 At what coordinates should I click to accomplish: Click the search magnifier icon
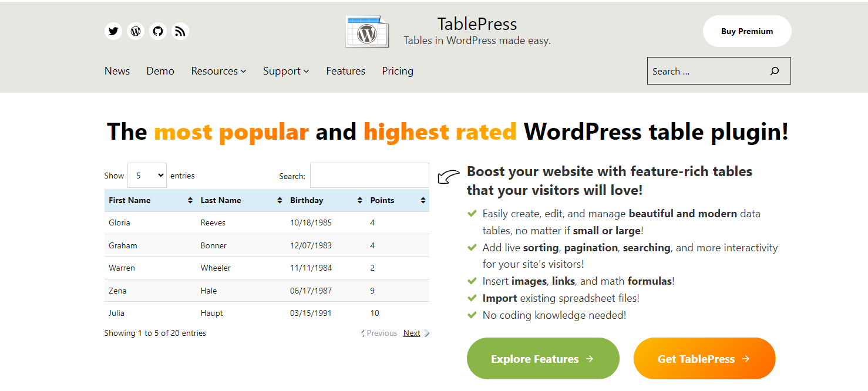(x=775, y=71)
